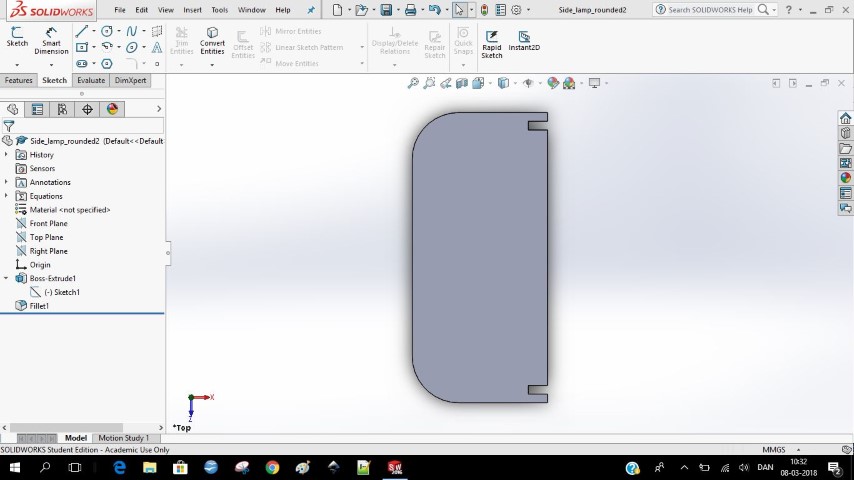
Task: Expand the Equations tree node
Action: click(6, 196)
